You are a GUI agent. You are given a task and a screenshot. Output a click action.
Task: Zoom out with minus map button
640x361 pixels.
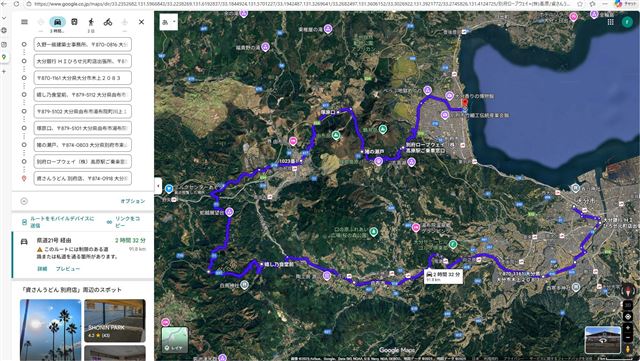pyautogui.click(x=628, y=338)
